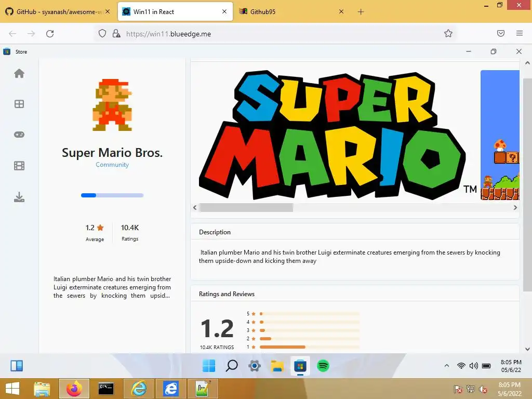Switch to the Github95 tab
Screen dimensions: 532x399
point(292,11)
